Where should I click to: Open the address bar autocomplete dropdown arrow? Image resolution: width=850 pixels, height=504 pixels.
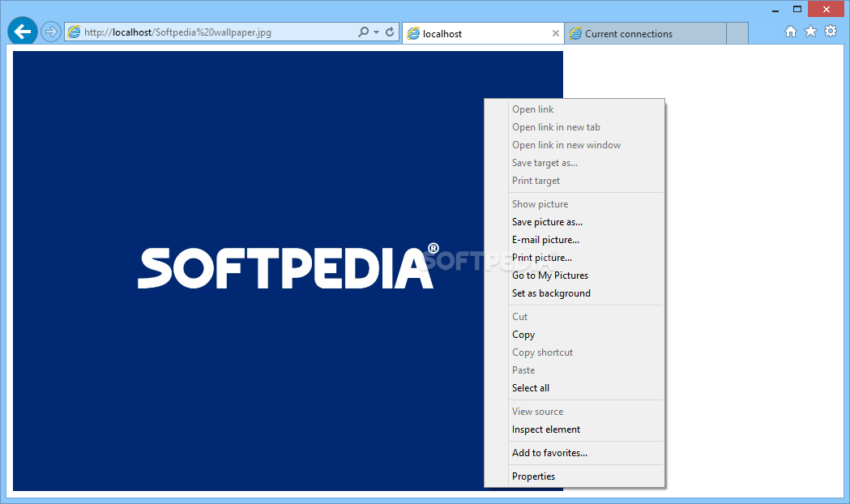click(x=376, y=32)
